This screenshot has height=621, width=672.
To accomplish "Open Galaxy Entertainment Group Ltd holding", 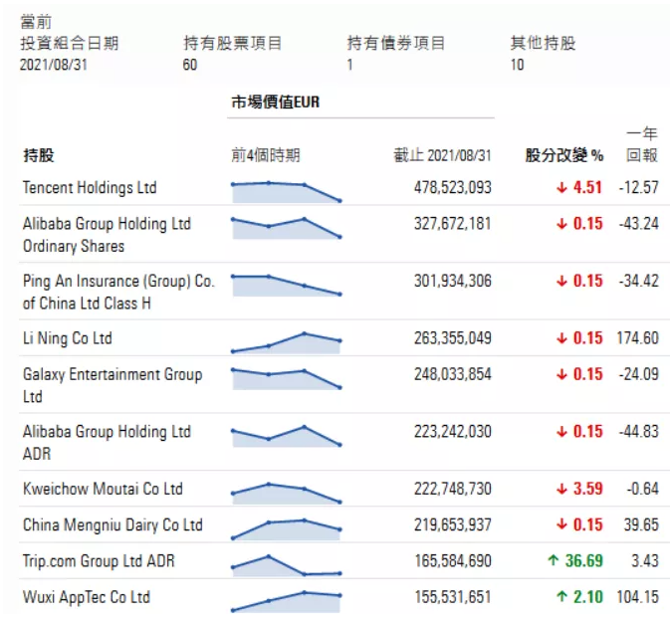I will pos(112,385).
